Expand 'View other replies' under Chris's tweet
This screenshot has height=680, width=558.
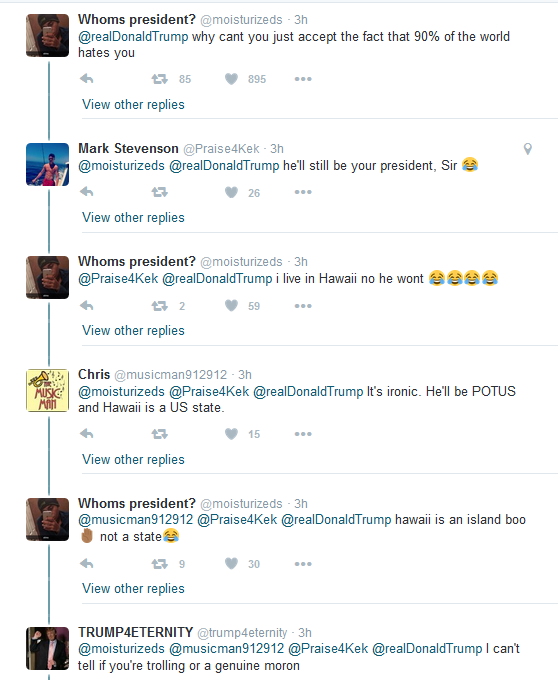point(133,459)
